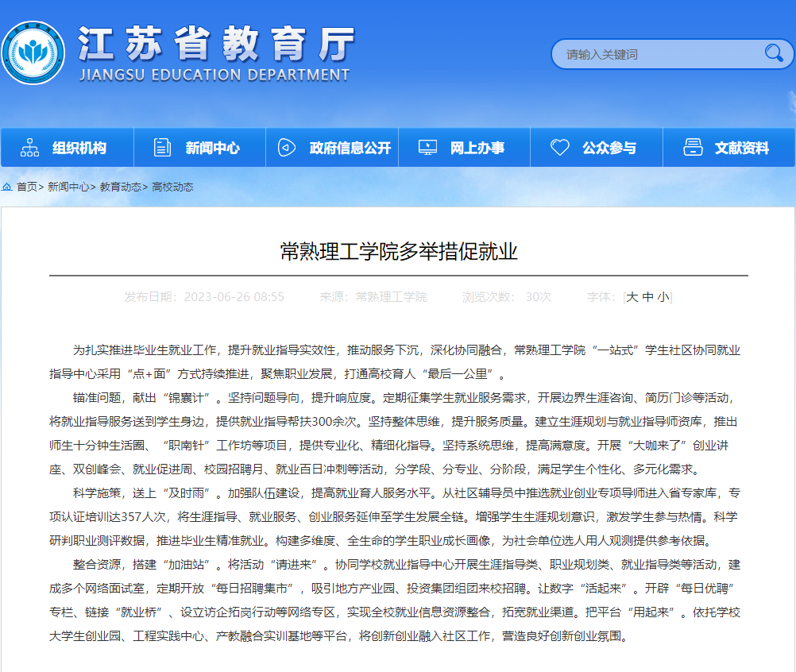Open the 组织机构 menu
Viewport: 796px width, 672px height.
click(68, 148)
